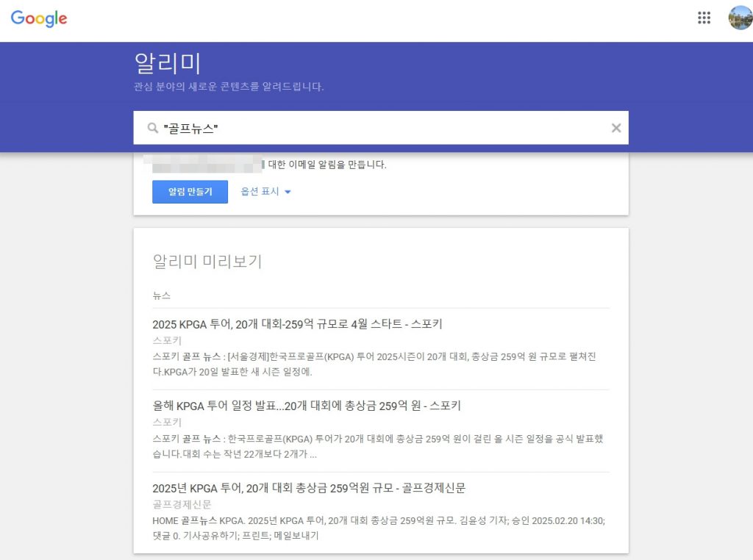Click 스포키 source under first article
The image size is (753, 560).
[167, 340]
